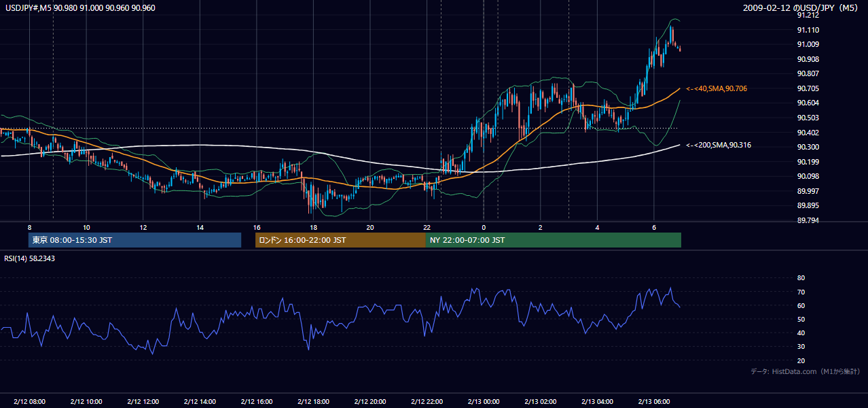
Task: Click price axis value 89.895
Action: click(808, 205)
